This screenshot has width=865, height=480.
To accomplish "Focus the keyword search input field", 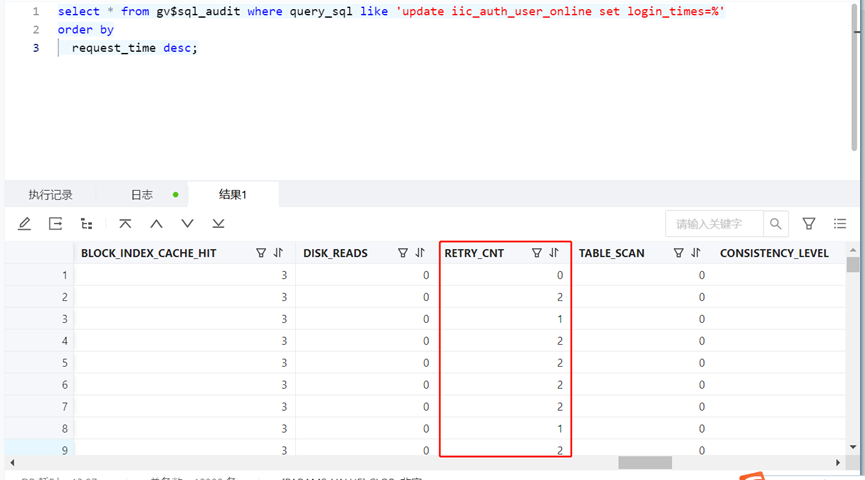I will (x=714, y=223).
